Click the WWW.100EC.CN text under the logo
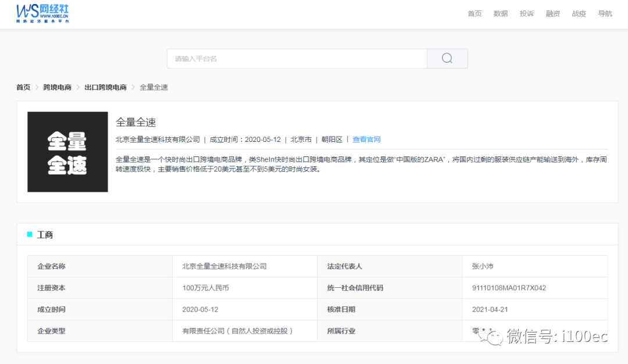Screen dimensions: 628x364 (54, 17)
